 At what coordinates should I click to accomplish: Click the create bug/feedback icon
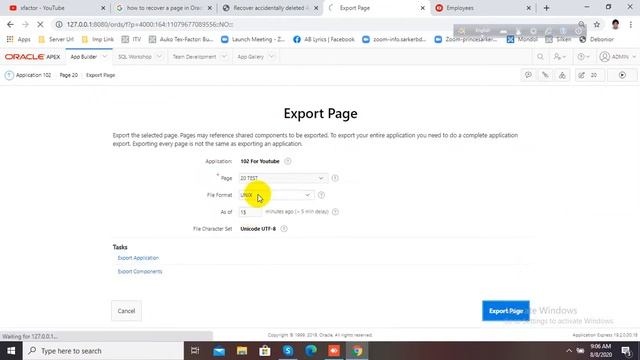click(x=545, y=75)
